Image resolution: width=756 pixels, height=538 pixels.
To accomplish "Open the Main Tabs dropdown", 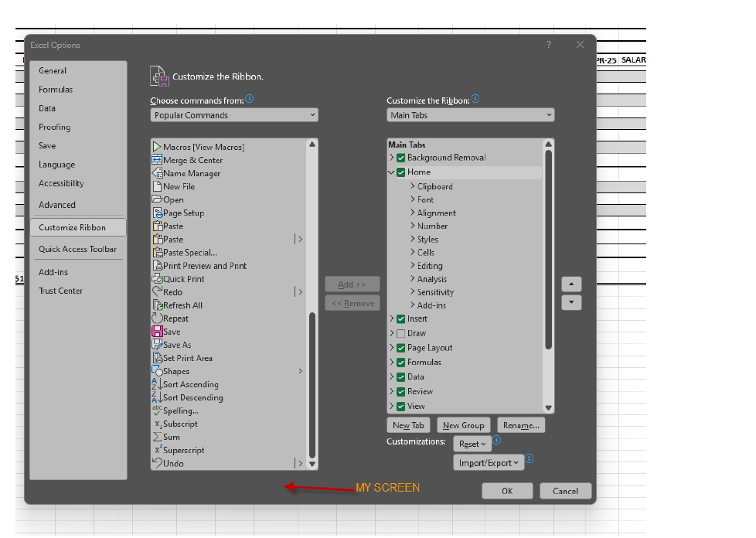I will click(471, 114).
